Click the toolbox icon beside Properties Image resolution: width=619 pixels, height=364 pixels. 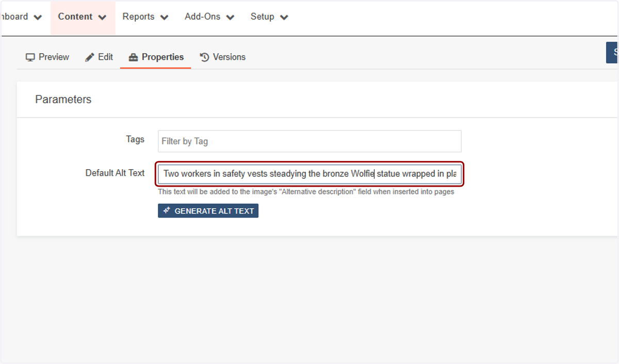tap(133, 57)
